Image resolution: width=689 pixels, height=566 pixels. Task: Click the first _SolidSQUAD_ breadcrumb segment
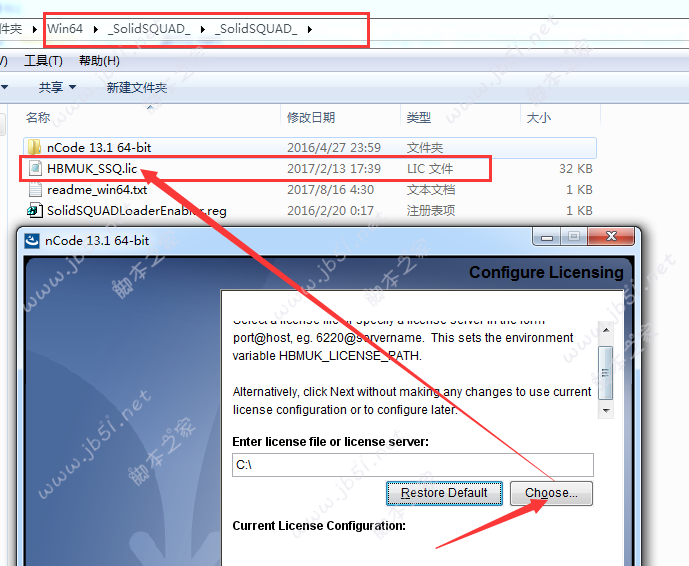(x=149, y=29)
